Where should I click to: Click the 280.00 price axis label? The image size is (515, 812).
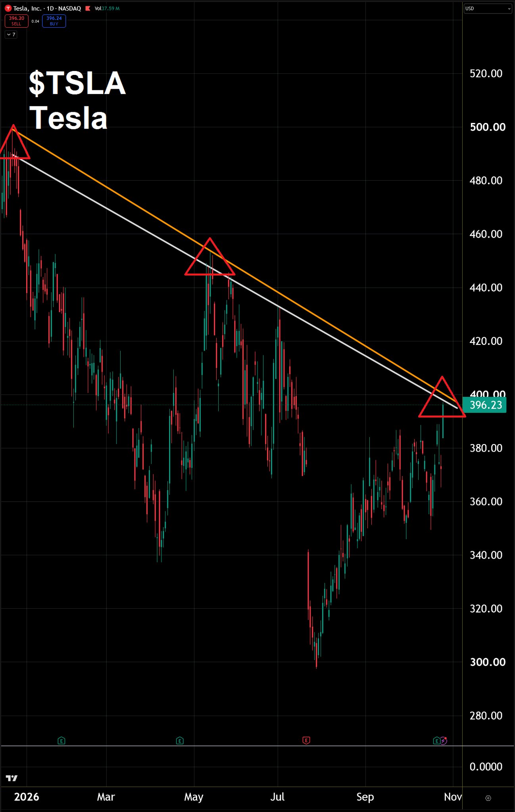[x=486, y=716]
